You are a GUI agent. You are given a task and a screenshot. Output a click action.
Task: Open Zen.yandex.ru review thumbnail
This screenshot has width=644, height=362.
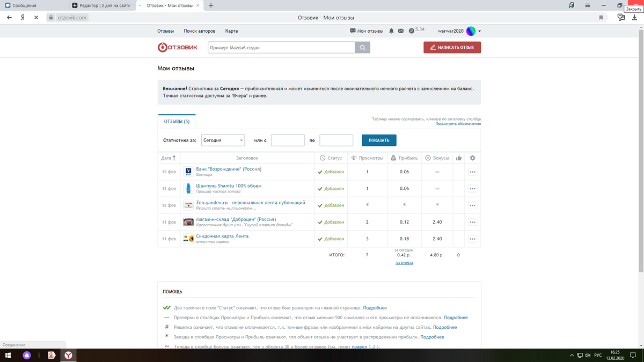pos(188,205)
